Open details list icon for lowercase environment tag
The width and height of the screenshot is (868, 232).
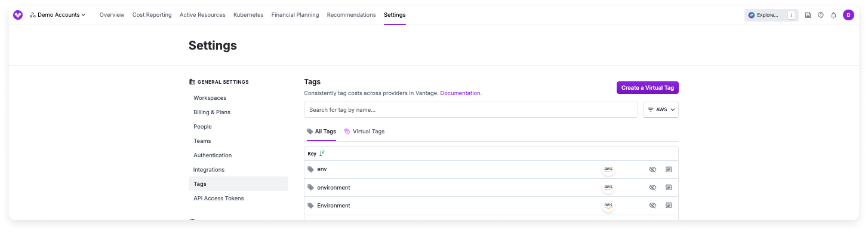pyautogui.click(x=669, y=188)
